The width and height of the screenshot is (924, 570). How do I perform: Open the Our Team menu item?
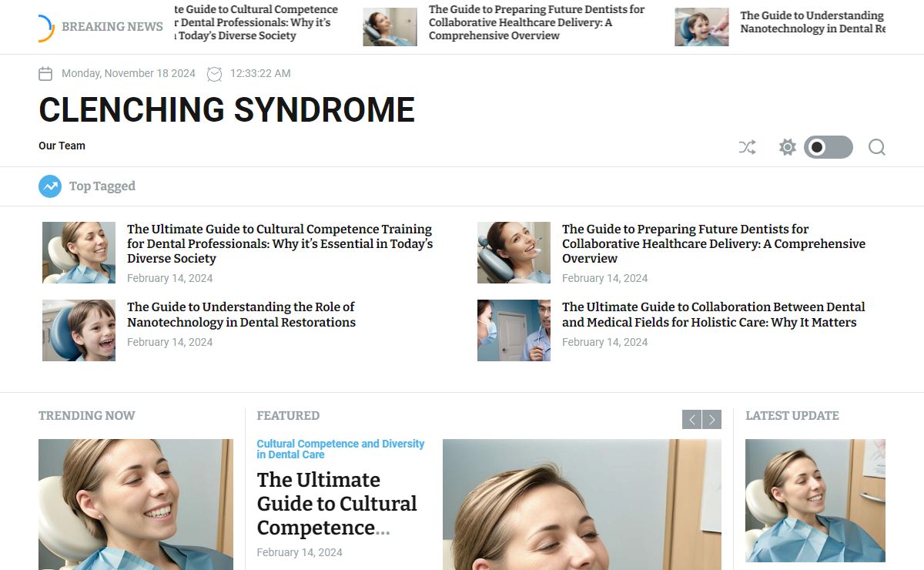[62, 146]
